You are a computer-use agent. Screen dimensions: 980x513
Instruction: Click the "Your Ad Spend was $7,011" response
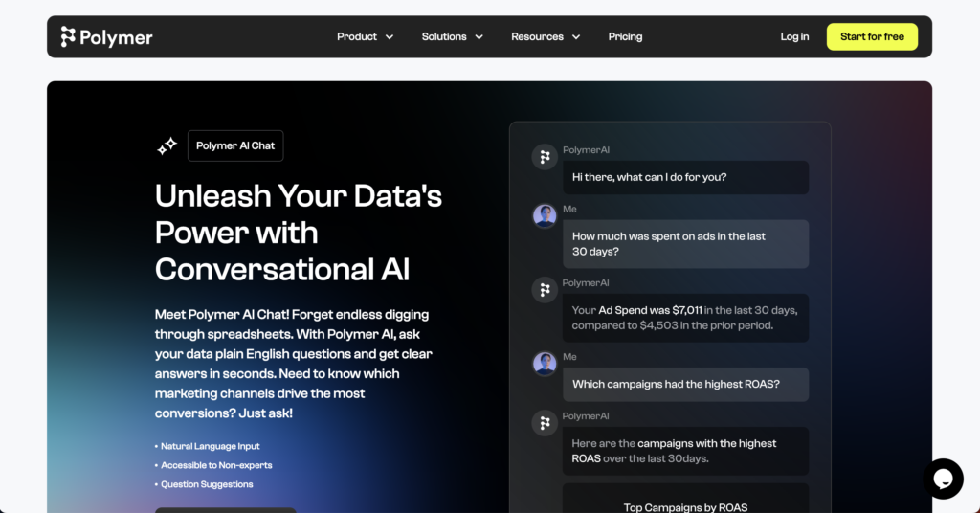(x=684, y=318)
